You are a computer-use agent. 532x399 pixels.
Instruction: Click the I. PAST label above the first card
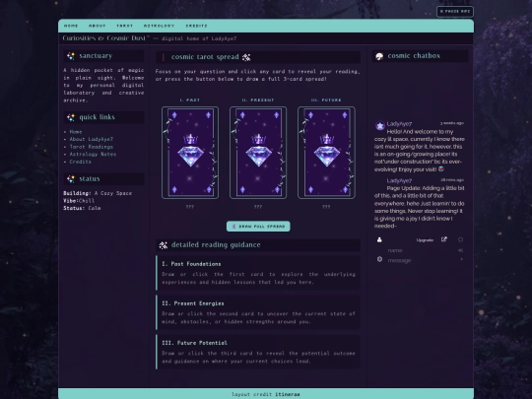coord(190,100)
